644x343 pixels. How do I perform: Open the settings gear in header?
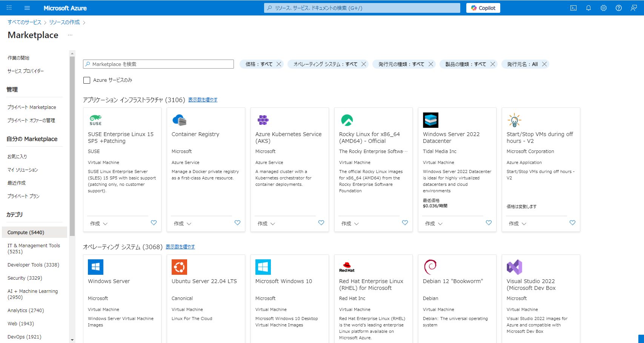point(604,8)
